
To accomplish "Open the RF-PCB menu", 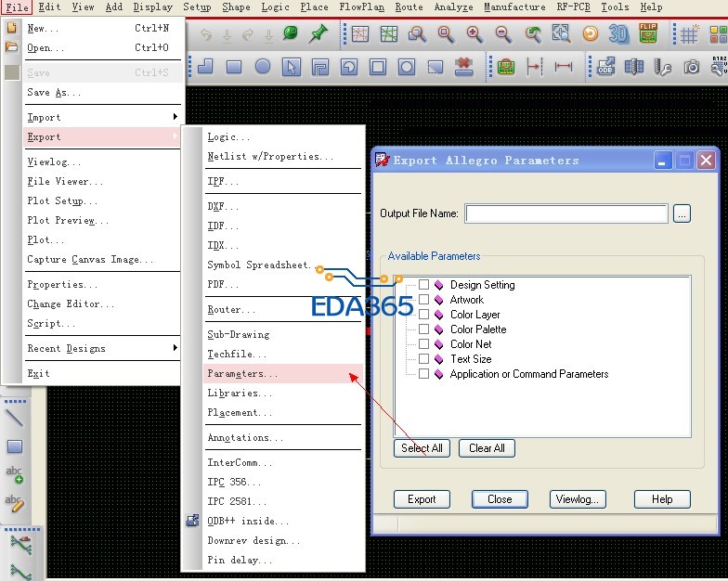I will click(574, 7).
